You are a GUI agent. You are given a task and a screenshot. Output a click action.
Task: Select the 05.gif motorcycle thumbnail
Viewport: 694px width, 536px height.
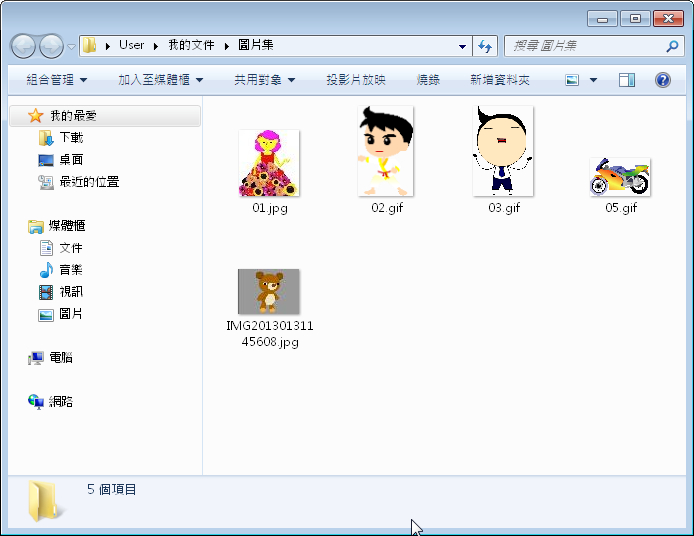[620, 177]
